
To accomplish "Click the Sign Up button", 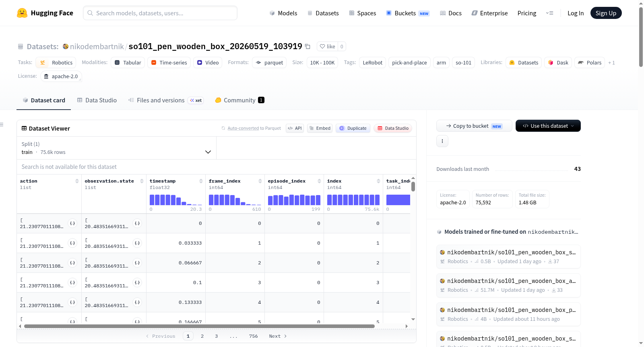I will coord(606,13).
